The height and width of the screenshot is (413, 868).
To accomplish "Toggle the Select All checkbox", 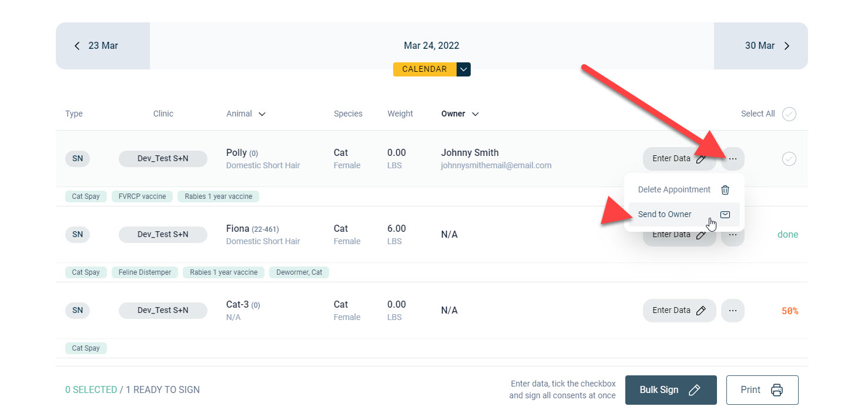I will tap(789, 114).
